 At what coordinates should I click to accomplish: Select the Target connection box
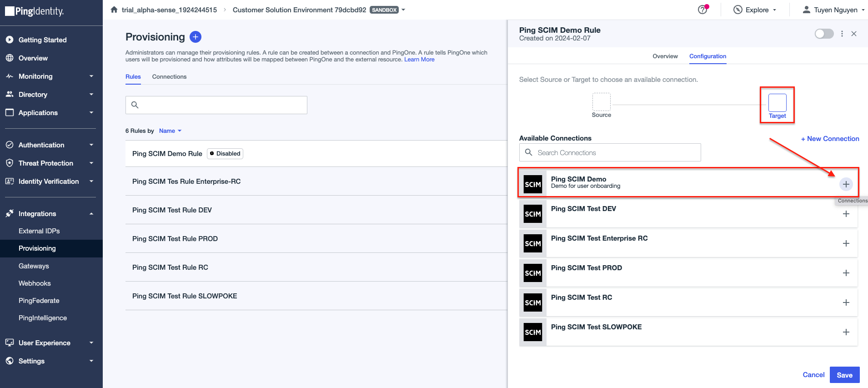(x=777, y=103)
